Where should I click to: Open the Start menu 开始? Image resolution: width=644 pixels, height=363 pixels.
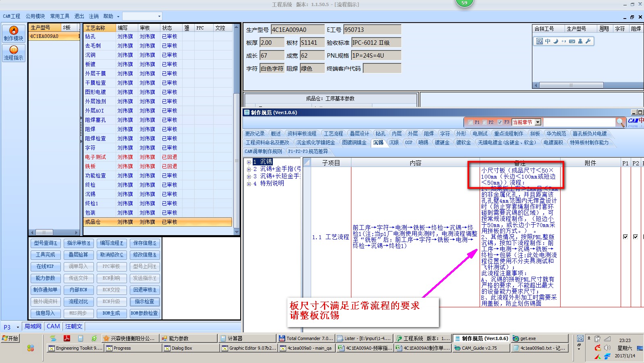[10, 338]
